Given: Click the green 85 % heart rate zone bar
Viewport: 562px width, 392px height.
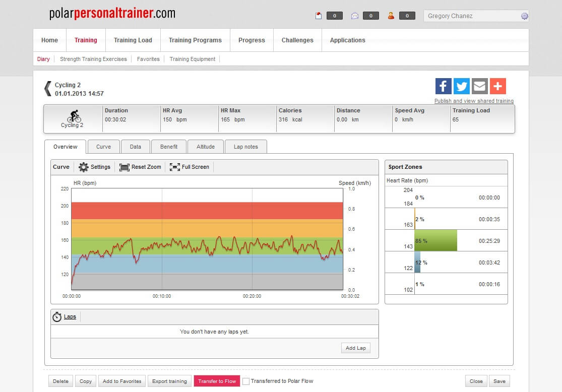Looking at the screenshot, I should (435, 240).
